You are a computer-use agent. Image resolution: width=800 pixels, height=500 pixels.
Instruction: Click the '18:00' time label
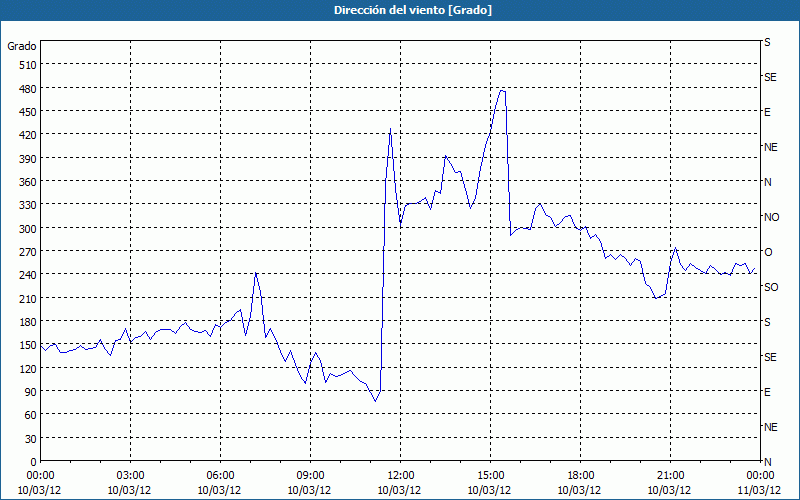tap(580, 476)
